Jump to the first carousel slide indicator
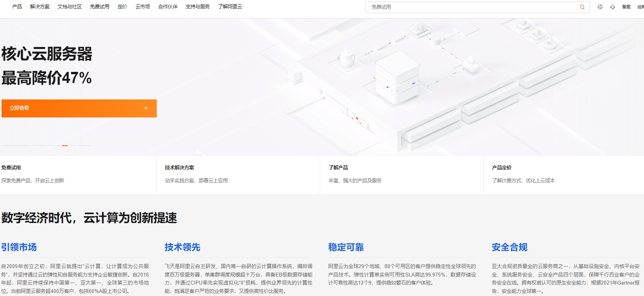Viewport: 644px width, 296px height. 8,145
